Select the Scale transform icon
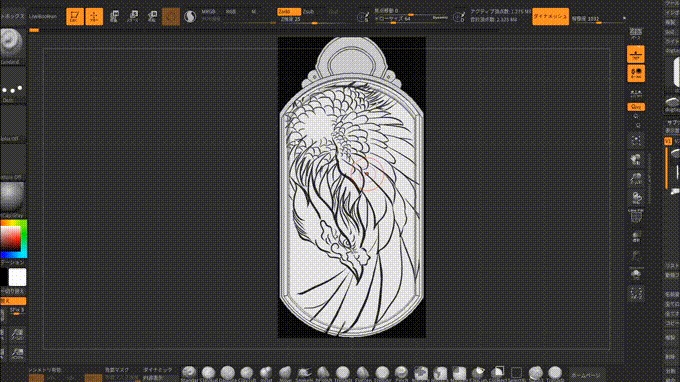680x382 pixels. pyautogui.click(x=133, y=16)
